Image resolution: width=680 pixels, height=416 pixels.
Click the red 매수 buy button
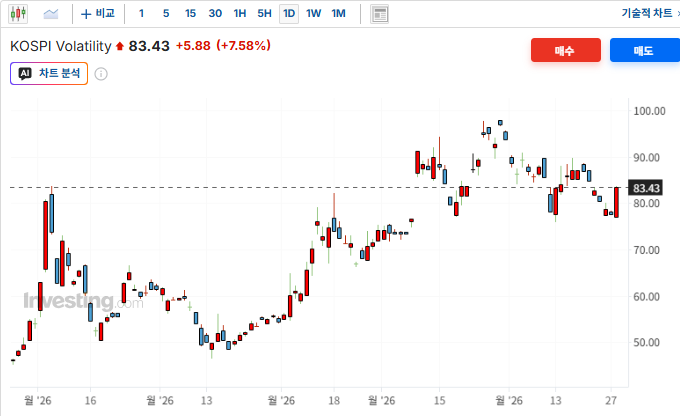pyautogui.click(x=566, y=50)
